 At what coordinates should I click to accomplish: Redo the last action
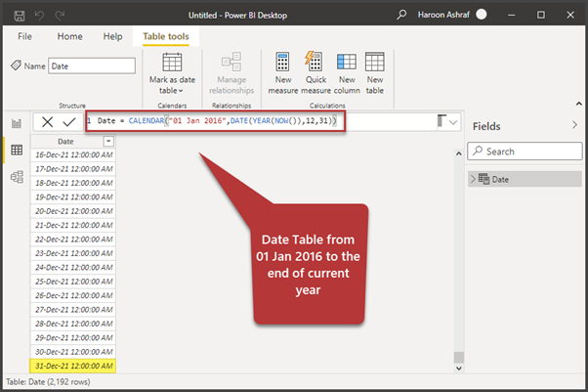(x=60, y=16)
